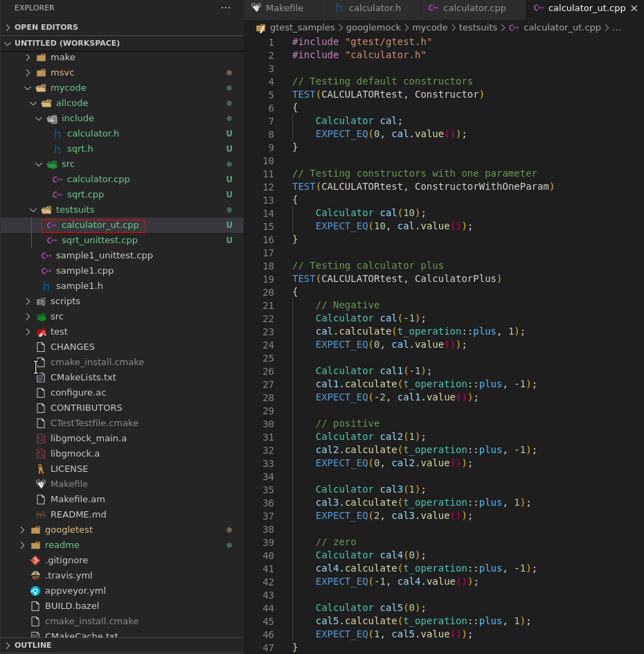Open sqrt.h header file

point(80,149)
